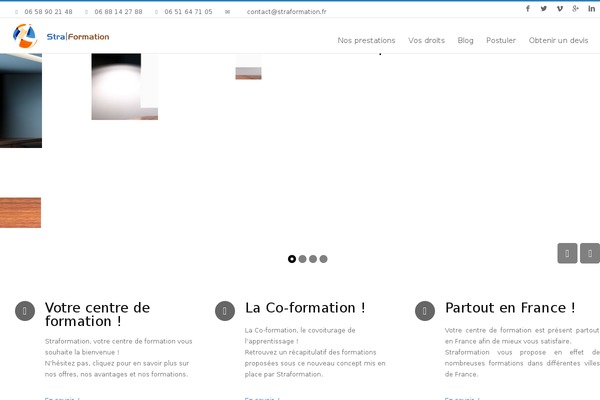Click the spotlight slide image tile
This screenshot has height=400, width=600.
[124, 87]
